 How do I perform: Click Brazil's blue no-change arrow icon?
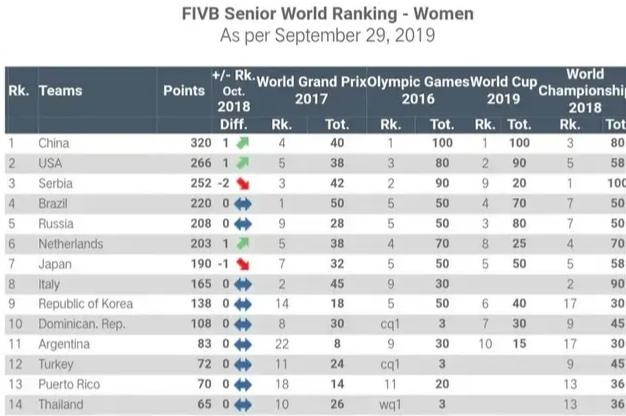click(243, 204)
